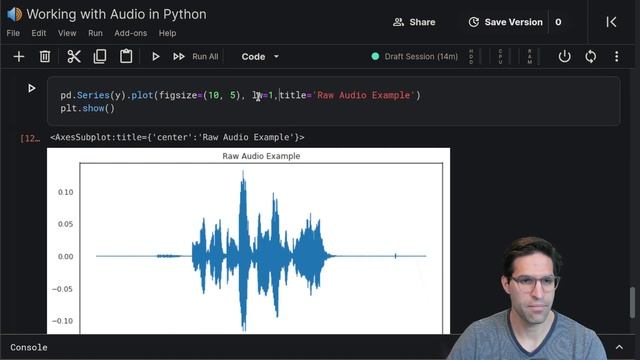
Task: Click the plt.show() code line
Action: coord(88,109)
